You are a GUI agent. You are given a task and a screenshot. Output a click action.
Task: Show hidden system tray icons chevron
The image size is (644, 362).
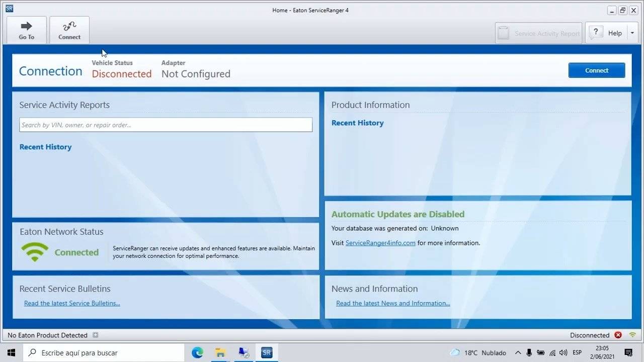pos(517,352)
